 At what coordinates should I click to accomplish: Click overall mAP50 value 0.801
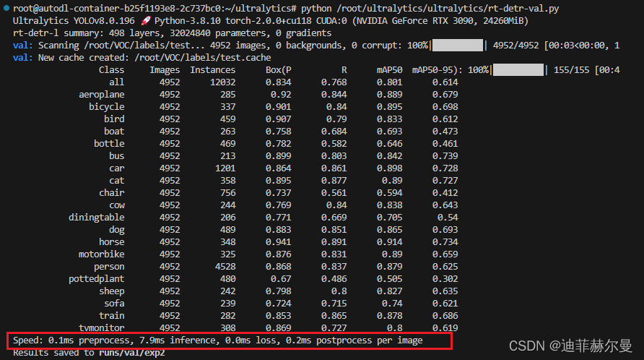pyautogui.click(x=389, y=82)
